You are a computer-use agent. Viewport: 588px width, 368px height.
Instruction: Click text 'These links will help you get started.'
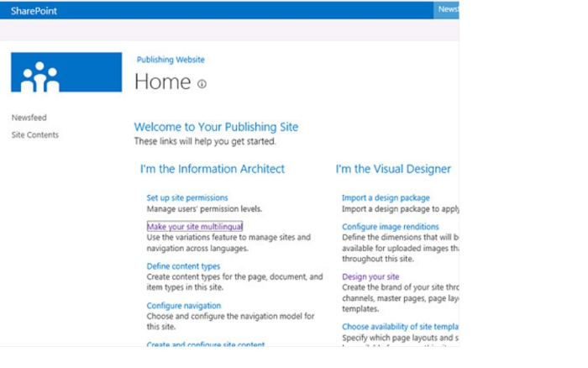point(205,141)
